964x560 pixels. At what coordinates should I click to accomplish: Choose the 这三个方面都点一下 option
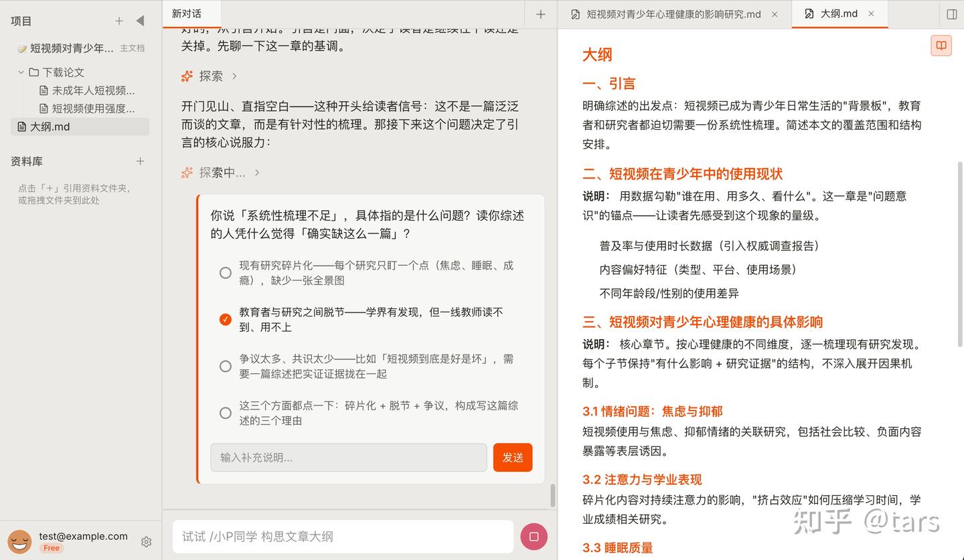click(x=226, y=413)
